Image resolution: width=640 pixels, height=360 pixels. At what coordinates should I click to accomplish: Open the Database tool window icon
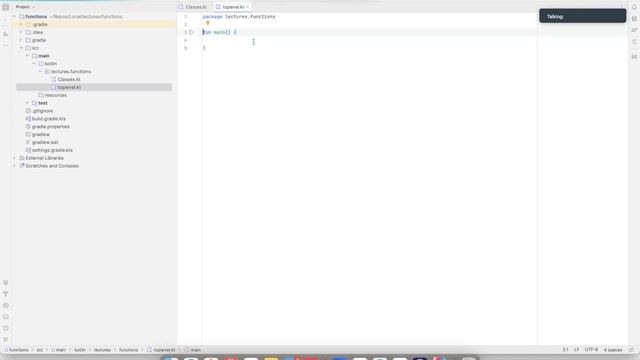(634, 18)
